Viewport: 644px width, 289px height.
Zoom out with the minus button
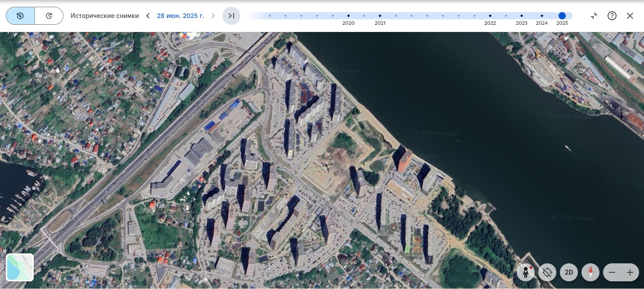[612, 272]
